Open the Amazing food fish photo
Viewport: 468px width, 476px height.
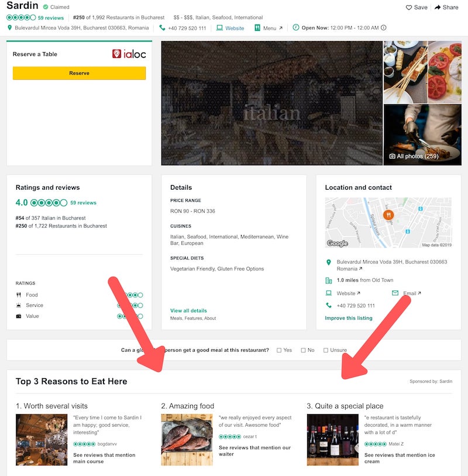pos(187,440)
